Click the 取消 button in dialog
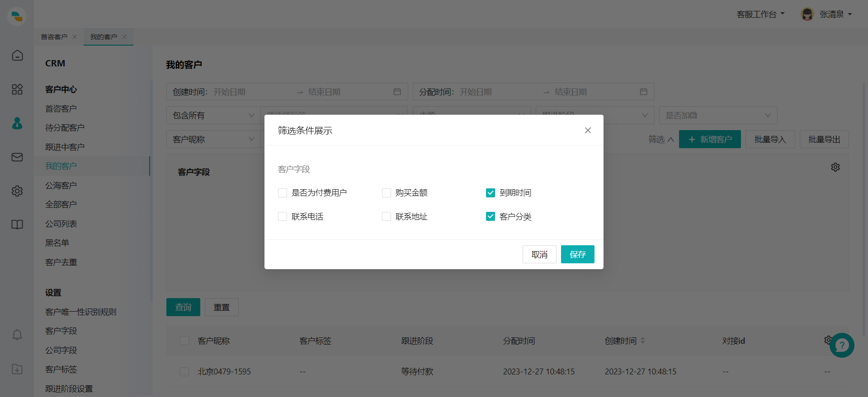This screenshot has width=868, height=397. tap(539, 255)
